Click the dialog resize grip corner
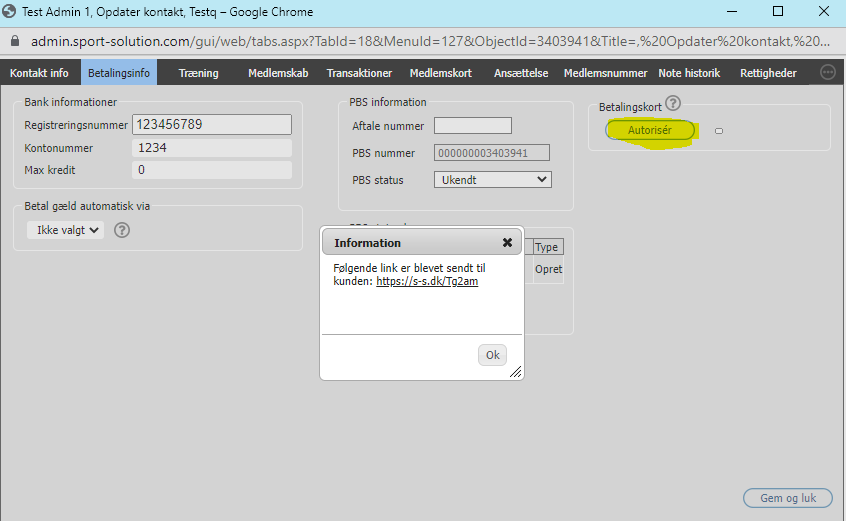The image size is (846, 521). point(516,372)
